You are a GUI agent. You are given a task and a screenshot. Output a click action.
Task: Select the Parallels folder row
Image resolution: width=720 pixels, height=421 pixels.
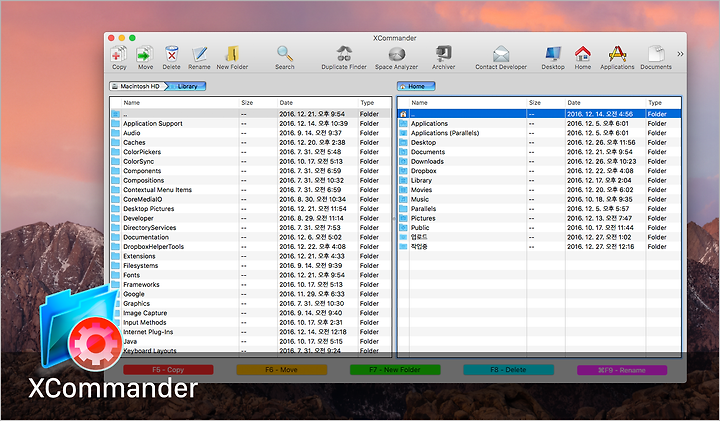(540, 209)
